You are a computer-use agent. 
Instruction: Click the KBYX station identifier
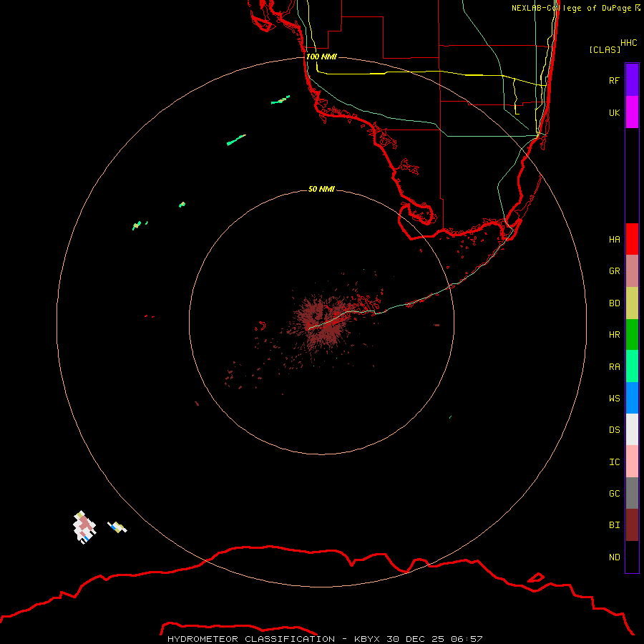pos(367,639)
